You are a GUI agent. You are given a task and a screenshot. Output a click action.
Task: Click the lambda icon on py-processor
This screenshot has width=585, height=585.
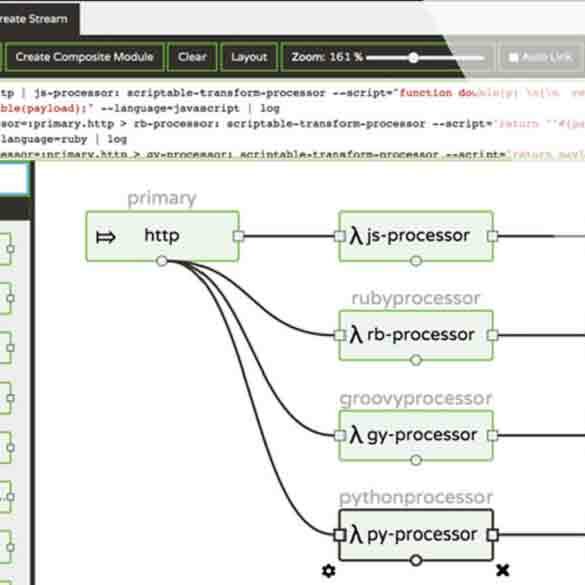click(x=356, y=535)
